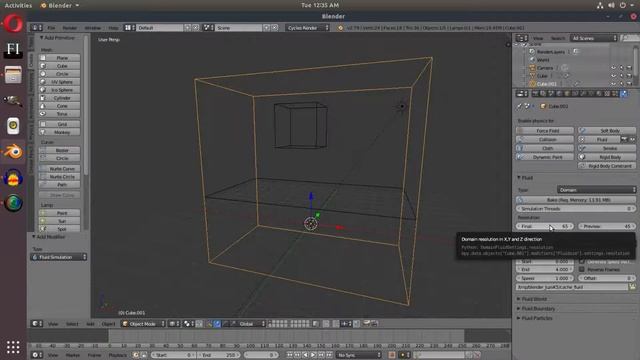Viewport: 640px width, 360px height.
Task: Add a Bezier curve
Action: (60, 150)
